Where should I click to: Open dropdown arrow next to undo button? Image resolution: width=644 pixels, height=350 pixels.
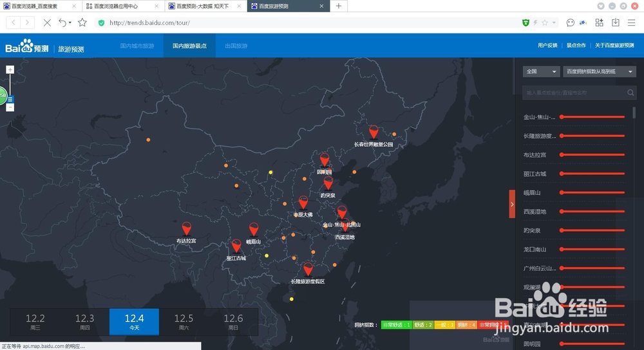(70, 23)
